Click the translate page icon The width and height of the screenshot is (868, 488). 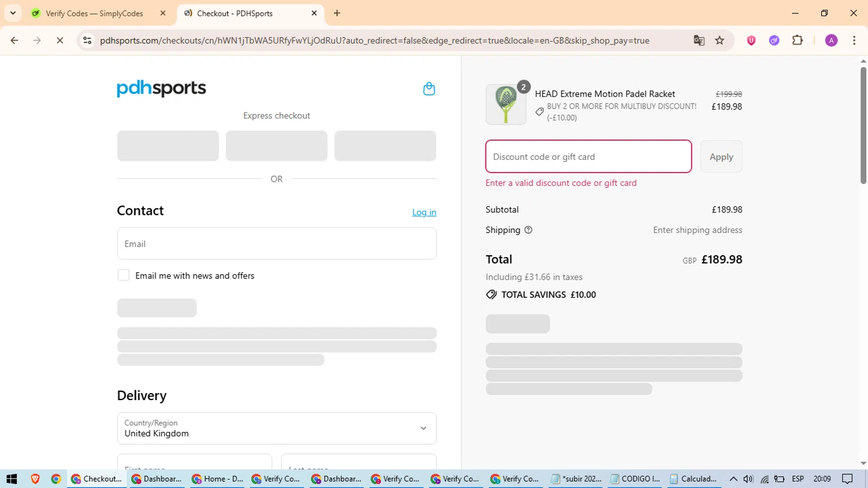[699, 41]
